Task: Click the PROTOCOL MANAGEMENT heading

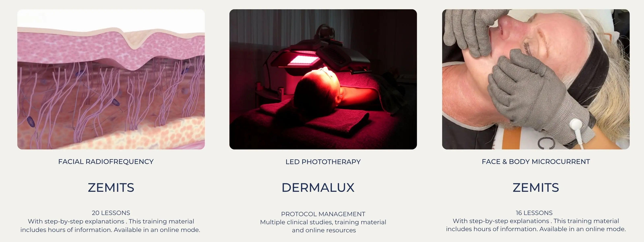Action: pyautogui.click(x=323, y=214)
